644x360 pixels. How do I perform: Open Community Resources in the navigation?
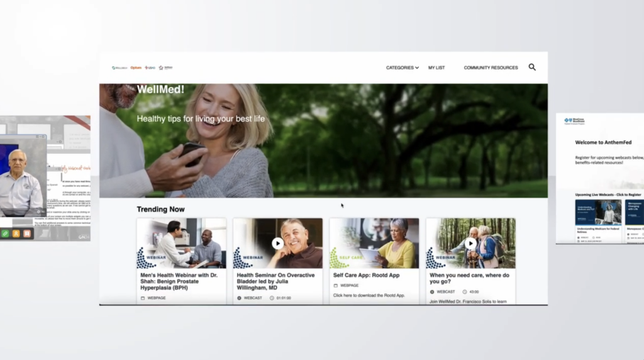pyautogui.click(x=491, y=67)
